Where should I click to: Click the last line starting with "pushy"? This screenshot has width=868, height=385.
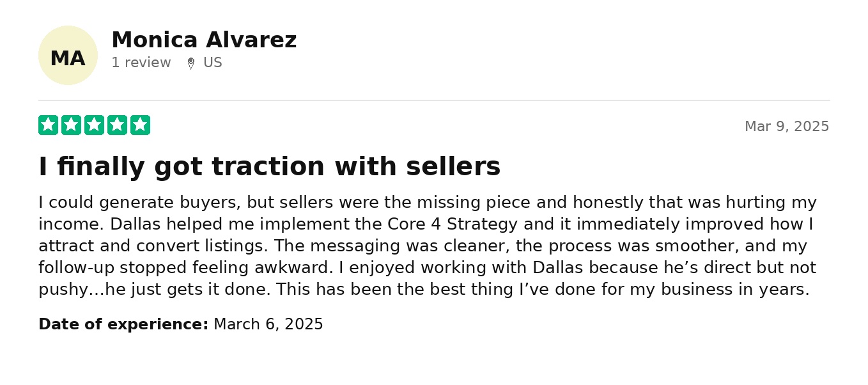423,290
